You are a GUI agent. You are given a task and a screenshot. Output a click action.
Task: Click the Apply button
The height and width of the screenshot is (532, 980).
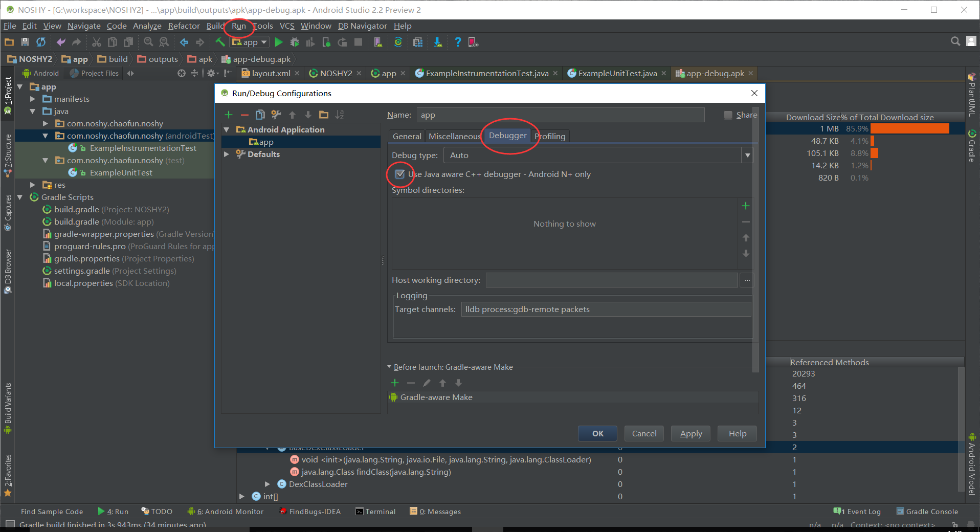(691, 433)
